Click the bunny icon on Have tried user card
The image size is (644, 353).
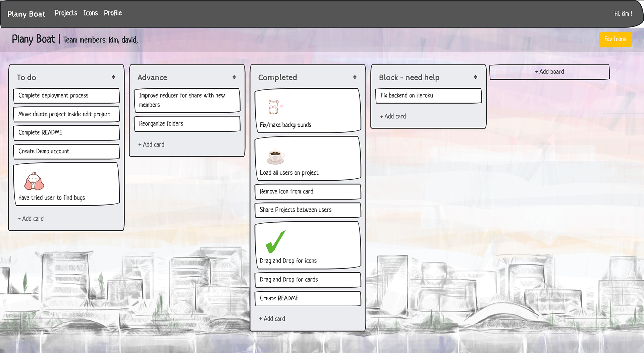pyautogui.click(x=34, y=181)
